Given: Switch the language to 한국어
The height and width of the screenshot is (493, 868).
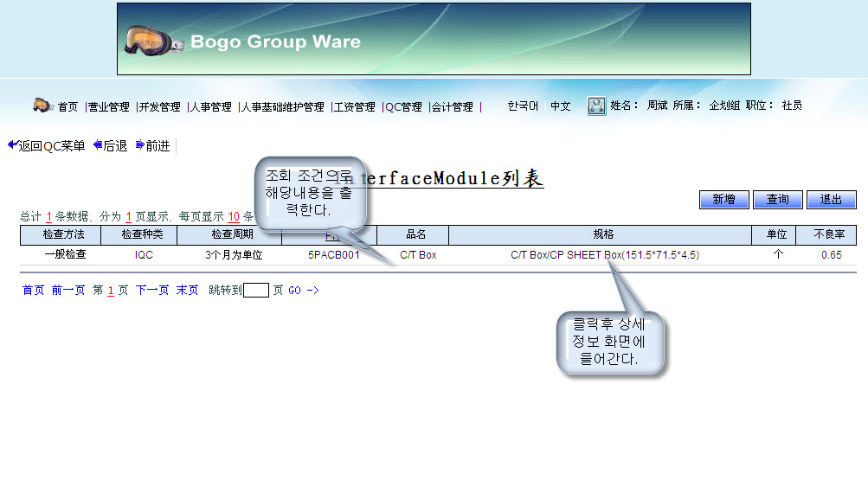Looking at the screenshot, I should tap(523, 106).
